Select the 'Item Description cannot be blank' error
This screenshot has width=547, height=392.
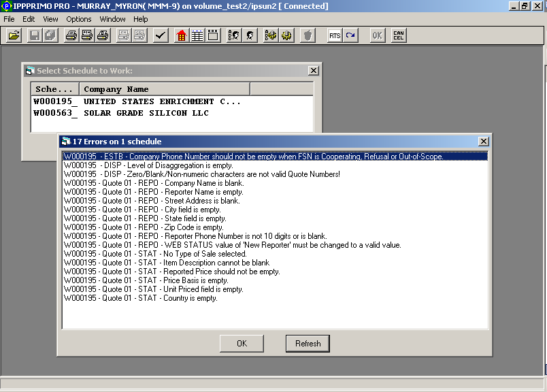pyautogui.click(x=275, y=263)
